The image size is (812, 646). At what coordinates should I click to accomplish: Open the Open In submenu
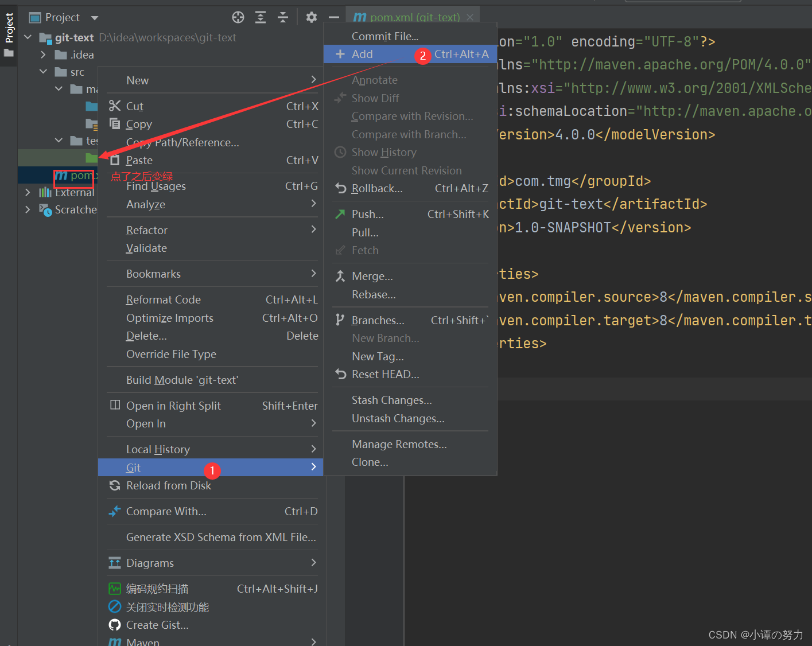[x=212, y=423]
